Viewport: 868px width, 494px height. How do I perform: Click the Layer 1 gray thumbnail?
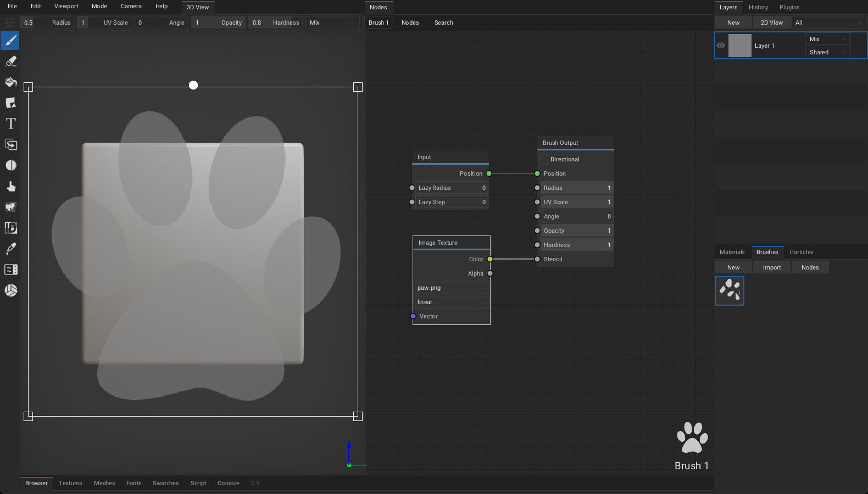pos(740,46)
